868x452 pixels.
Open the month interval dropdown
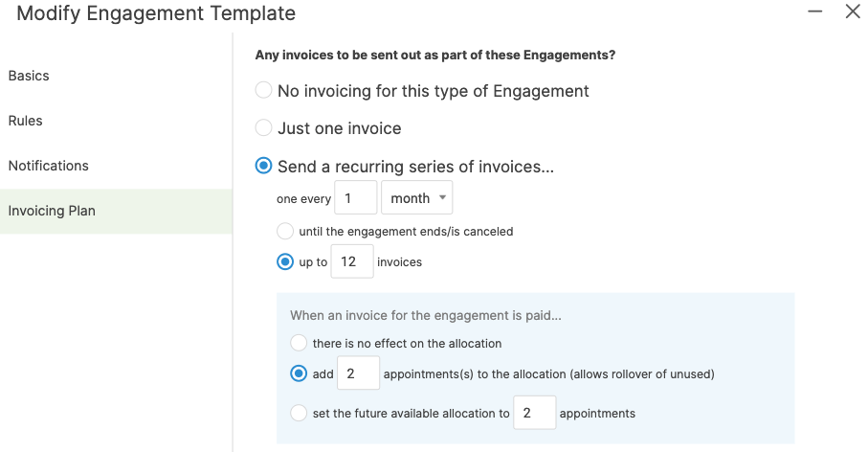click(416, 198)
